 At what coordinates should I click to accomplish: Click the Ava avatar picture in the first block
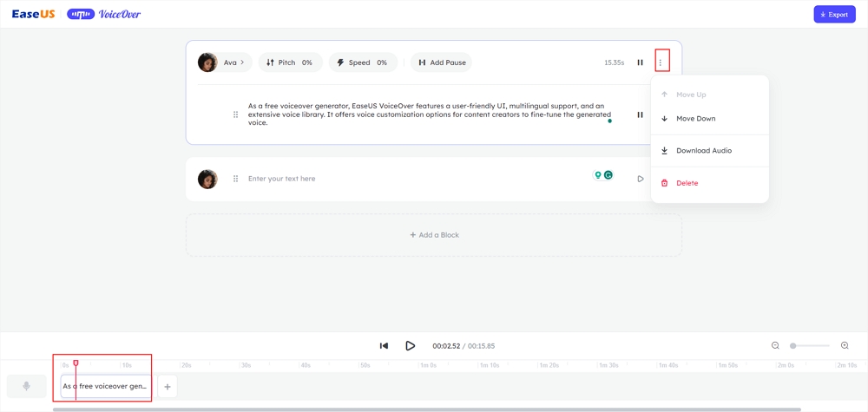tap(207, 62)
